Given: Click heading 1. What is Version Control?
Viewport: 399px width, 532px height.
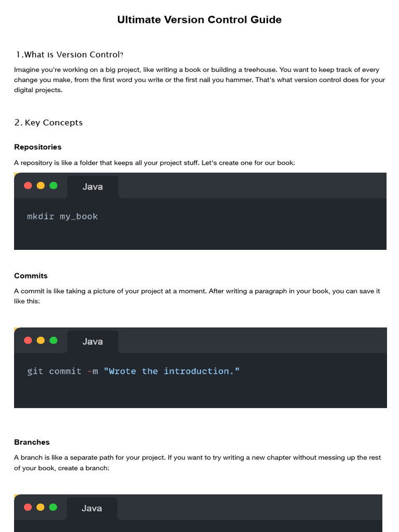Looking at the screenshot, I should click(69, 55).
